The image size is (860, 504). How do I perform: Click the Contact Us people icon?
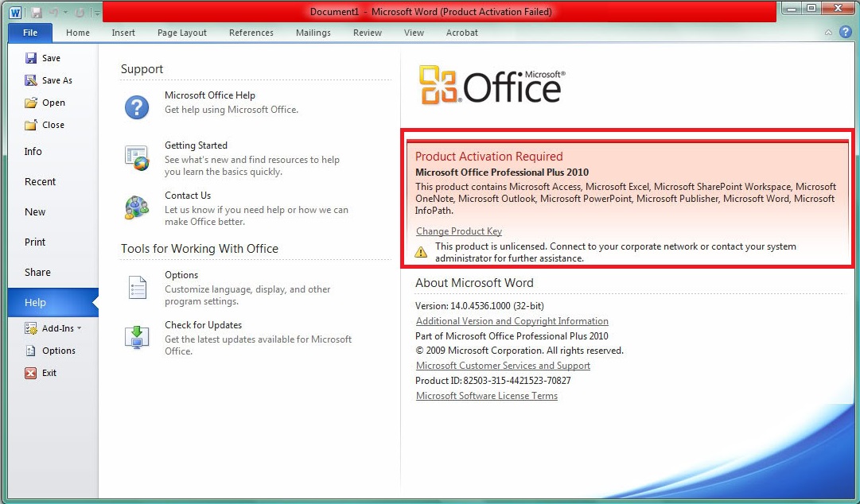tap(137, 207)
